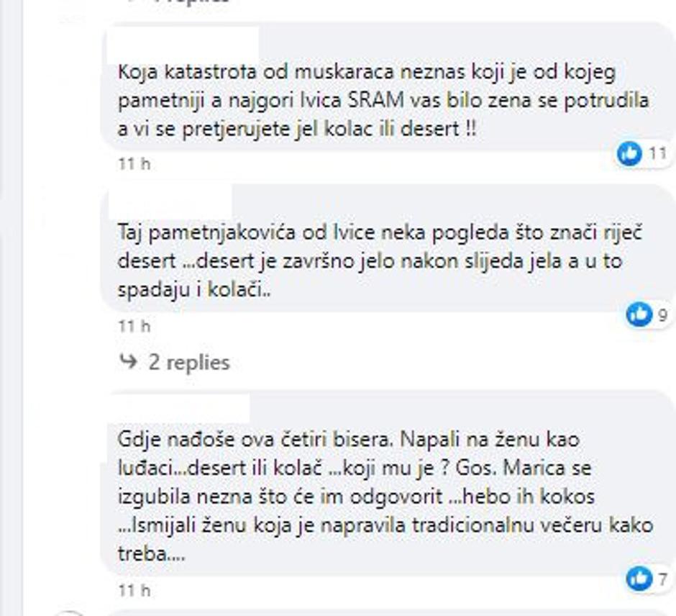Expand the 2 replies thread
The image size is (676, 616).
click(x=188, y=361)
